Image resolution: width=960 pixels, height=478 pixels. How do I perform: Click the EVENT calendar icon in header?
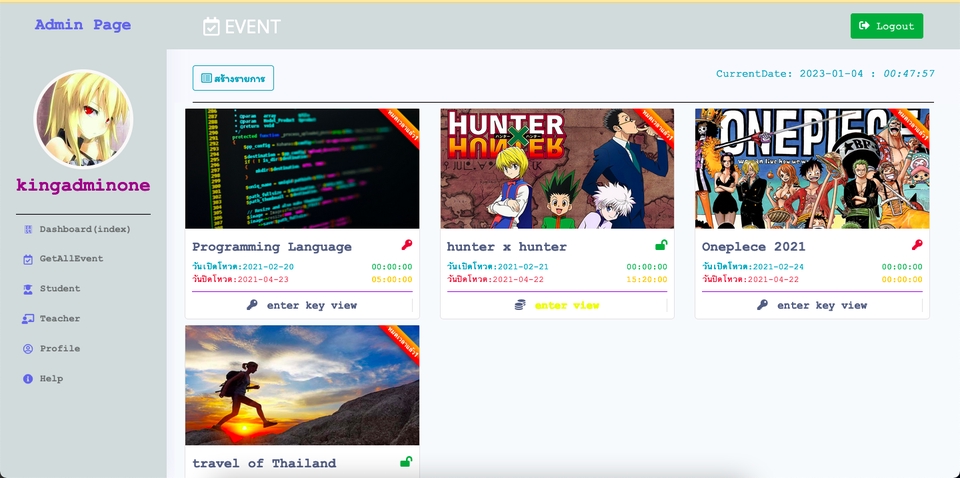tap(211, 26)
